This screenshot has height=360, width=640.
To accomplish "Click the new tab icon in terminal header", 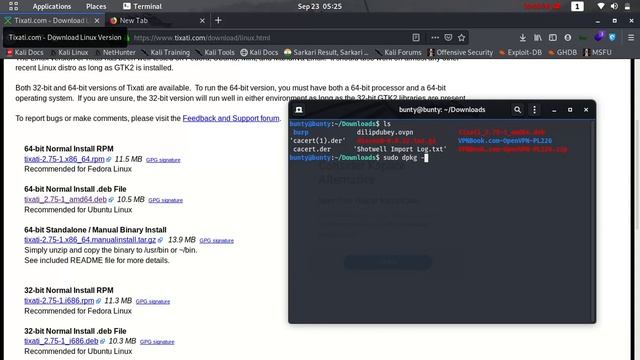I will click(299, 110).
